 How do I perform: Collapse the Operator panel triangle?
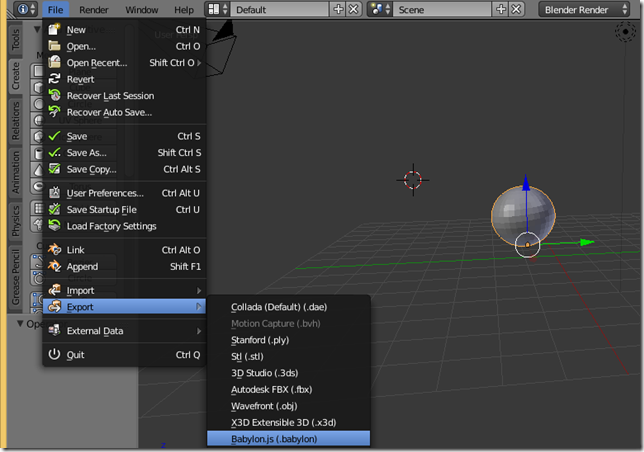(x=20, y=324)
